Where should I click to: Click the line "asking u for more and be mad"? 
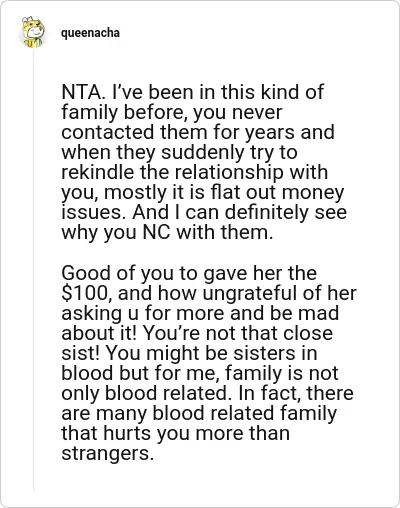(x=200, y=314)
